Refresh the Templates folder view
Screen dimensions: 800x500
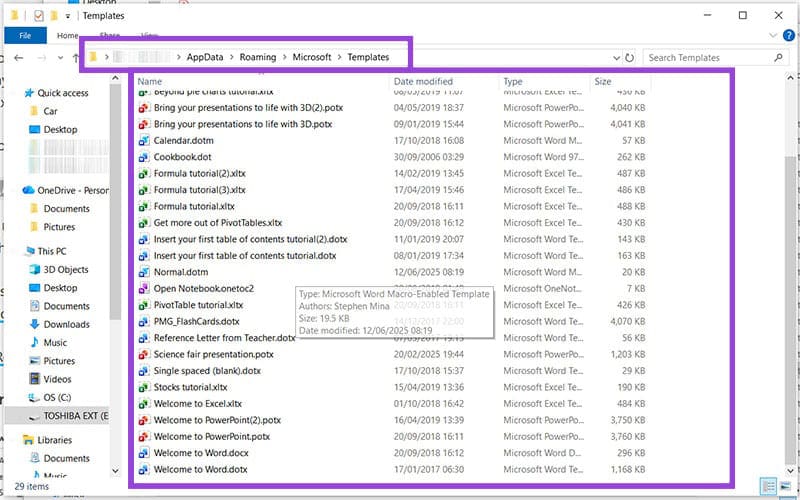[x=630, y=58]
